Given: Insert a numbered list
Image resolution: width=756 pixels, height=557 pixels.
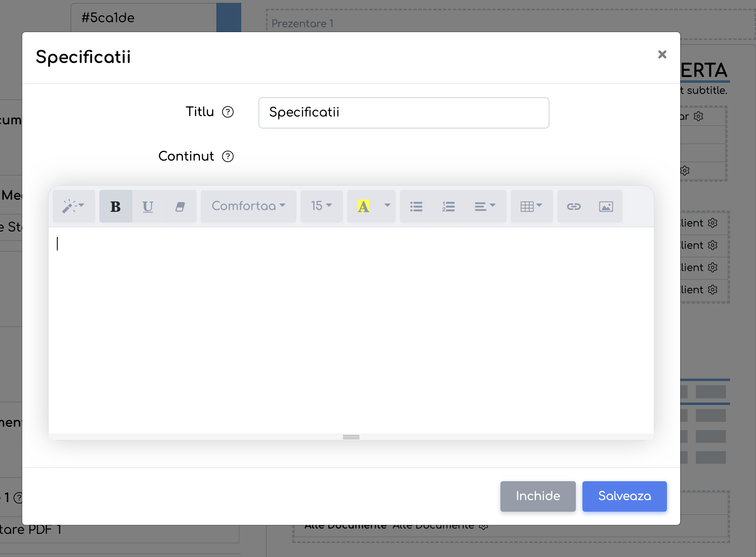Looking at the screenshot, I should [448, 206].
